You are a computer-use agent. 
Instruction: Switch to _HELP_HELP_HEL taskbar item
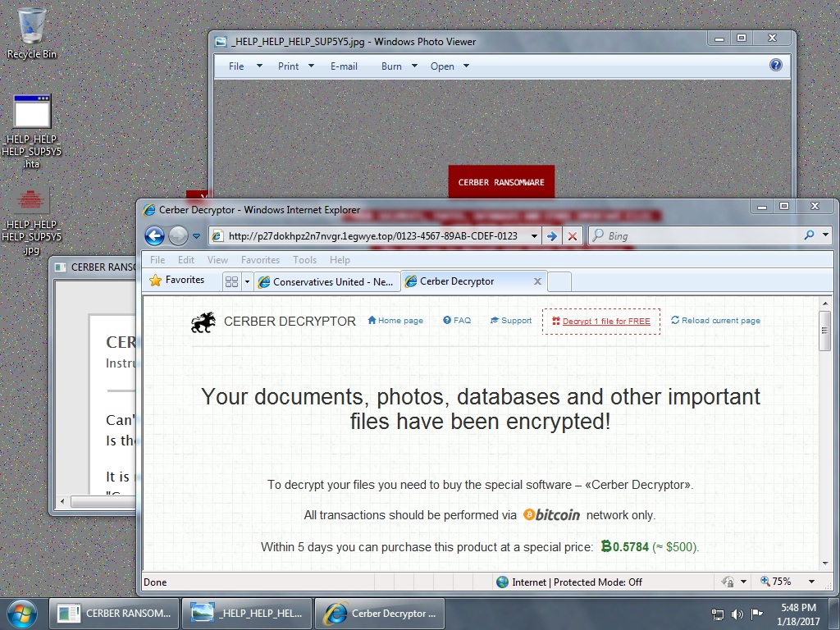[246, 614]
